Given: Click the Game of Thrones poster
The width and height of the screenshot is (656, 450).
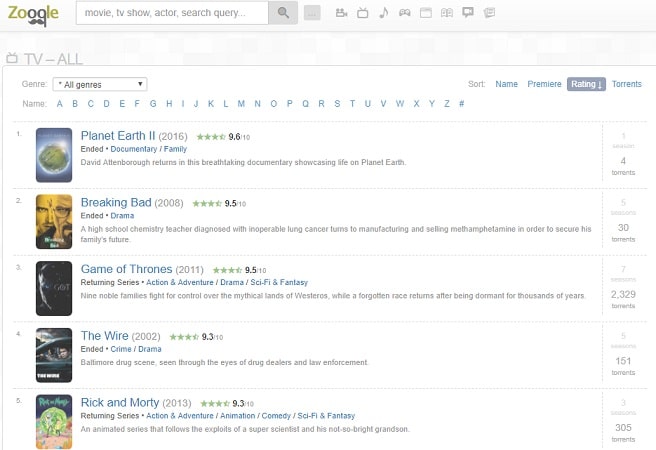Looking at the screenshot, I should [x=54, y=289].
